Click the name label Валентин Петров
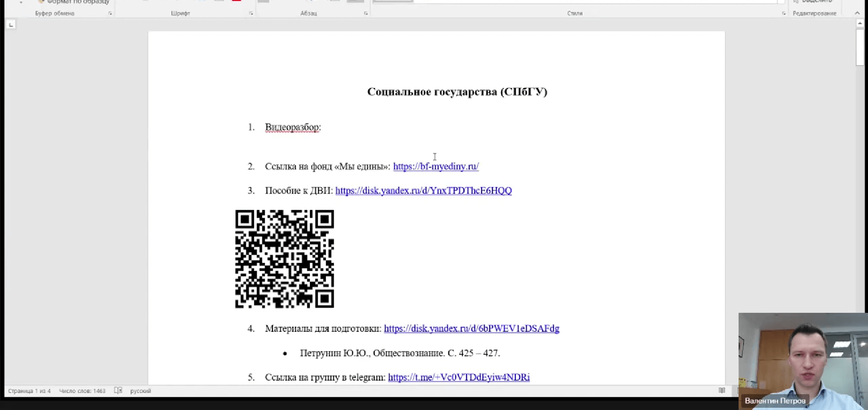The image size is (868, 410). click(775, 401)
